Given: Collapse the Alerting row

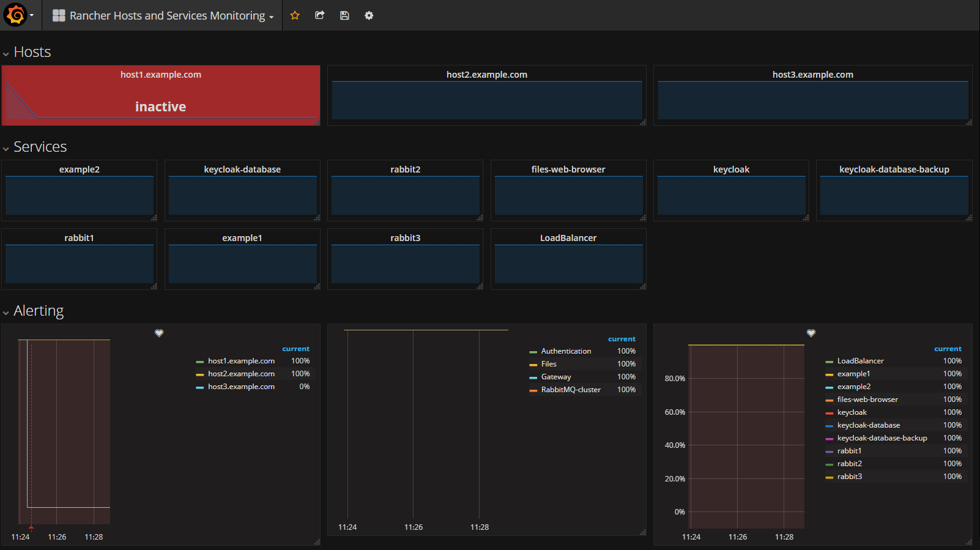Looking at the screenshot, I should 38,311.
